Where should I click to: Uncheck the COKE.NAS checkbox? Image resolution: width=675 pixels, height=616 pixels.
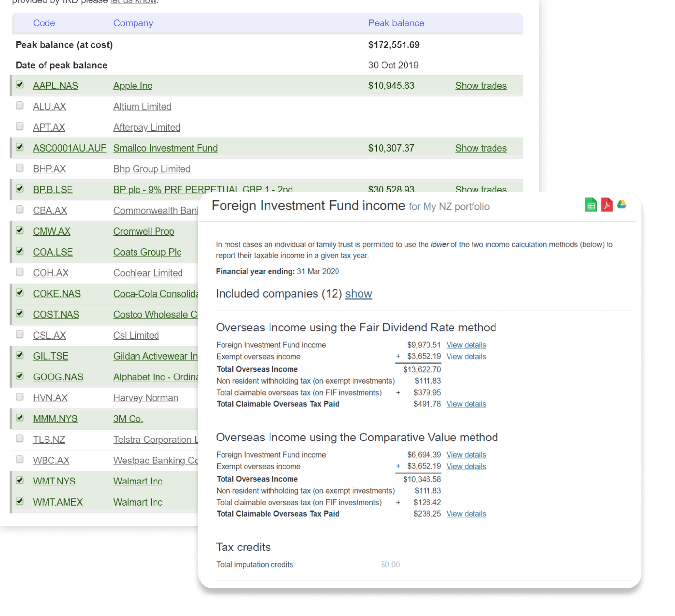click(x=20, y=293)
